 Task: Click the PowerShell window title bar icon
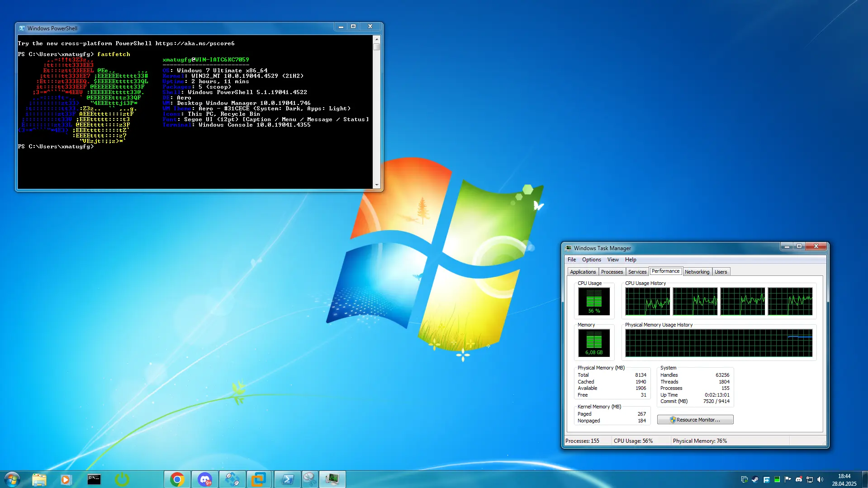tap(22, 28)
